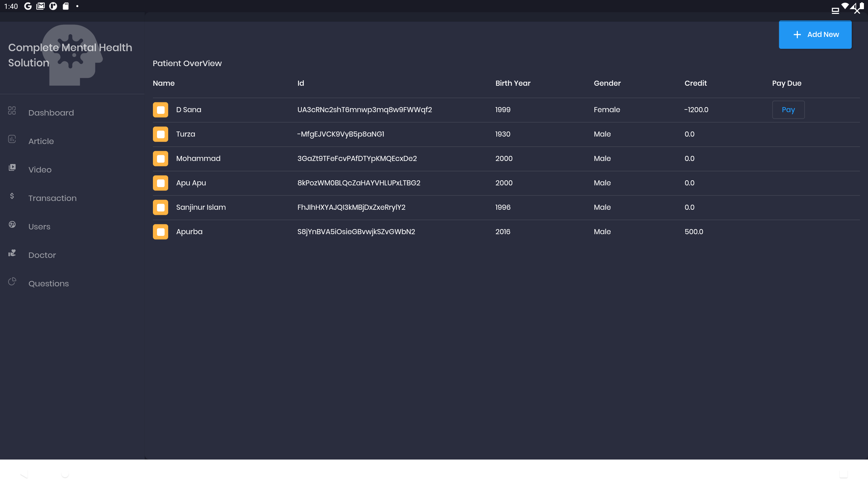This screenshot has width=868, height=488.
Task: Open the Doctor menu entry
Action: 42,255
